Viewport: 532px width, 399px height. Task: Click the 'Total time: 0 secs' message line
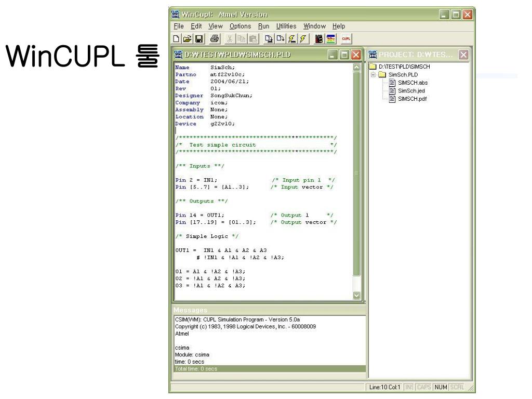(270, 369)
